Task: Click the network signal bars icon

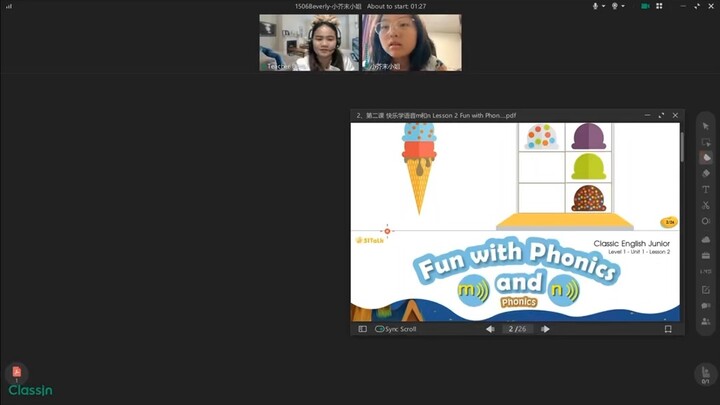Action: click(9, 6)
